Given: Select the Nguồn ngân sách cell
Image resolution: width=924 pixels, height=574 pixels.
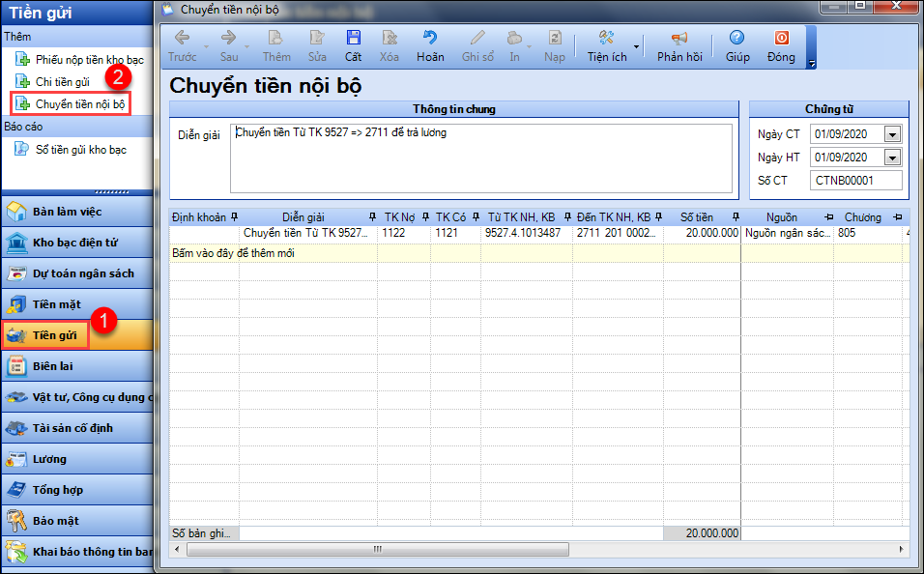Looking at the screenshot, I should [788, 233].
